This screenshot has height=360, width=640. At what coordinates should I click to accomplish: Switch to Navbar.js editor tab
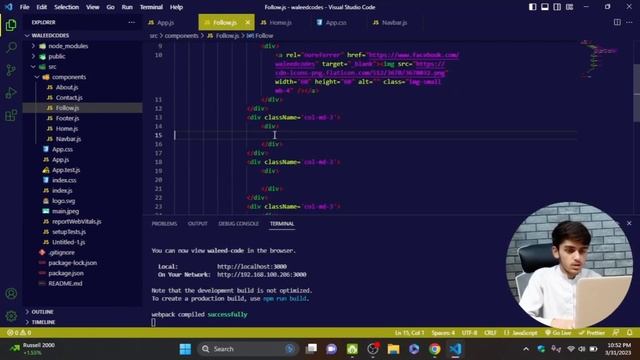(394, 22)
